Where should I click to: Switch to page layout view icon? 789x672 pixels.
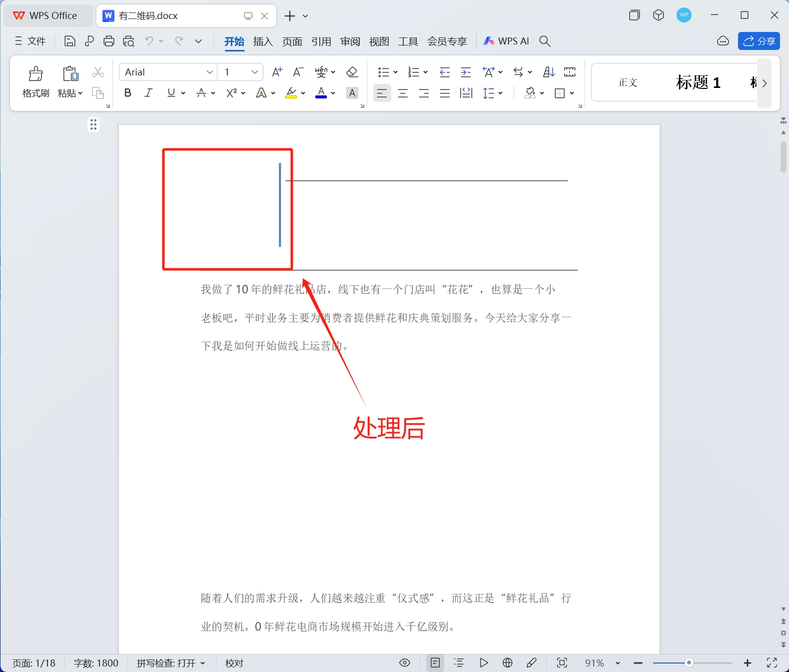coord(436,663)
